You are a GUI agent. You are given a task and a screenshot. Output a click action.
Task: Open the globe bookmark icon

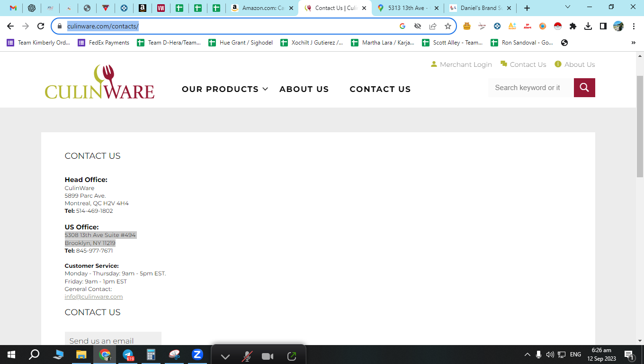coord(564,43)
